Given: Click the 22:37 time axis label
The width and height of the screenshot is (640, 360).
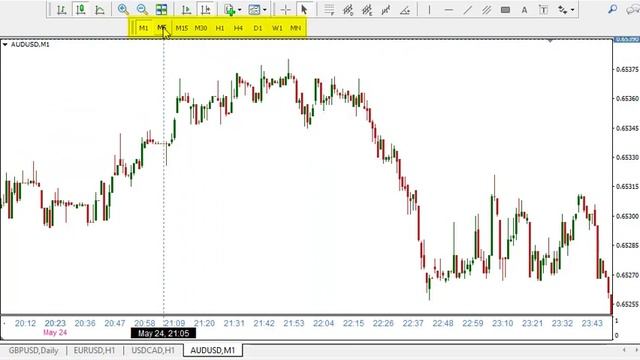Looking at the screenshot, I should click(x=413, y=323).
